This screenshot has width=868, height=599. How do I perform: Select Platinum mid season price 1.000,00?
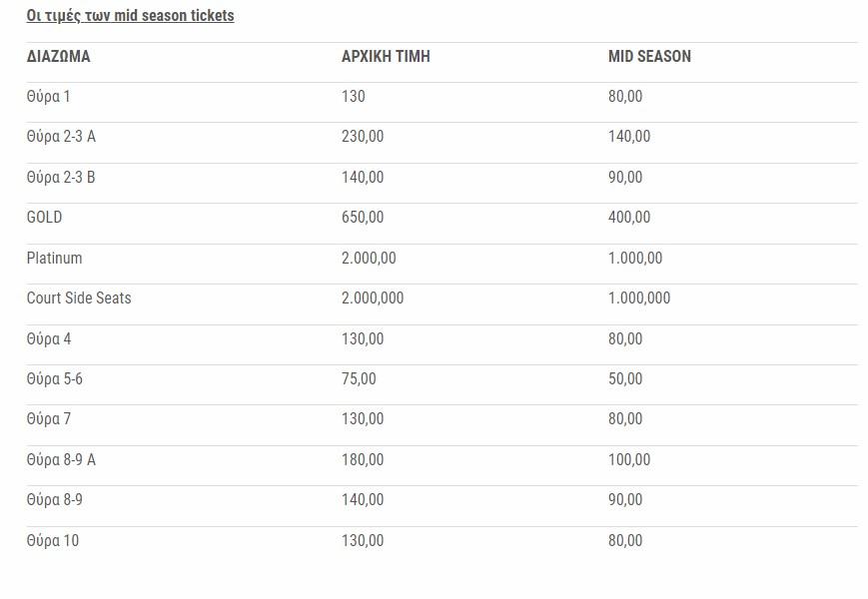click(635, 259)
